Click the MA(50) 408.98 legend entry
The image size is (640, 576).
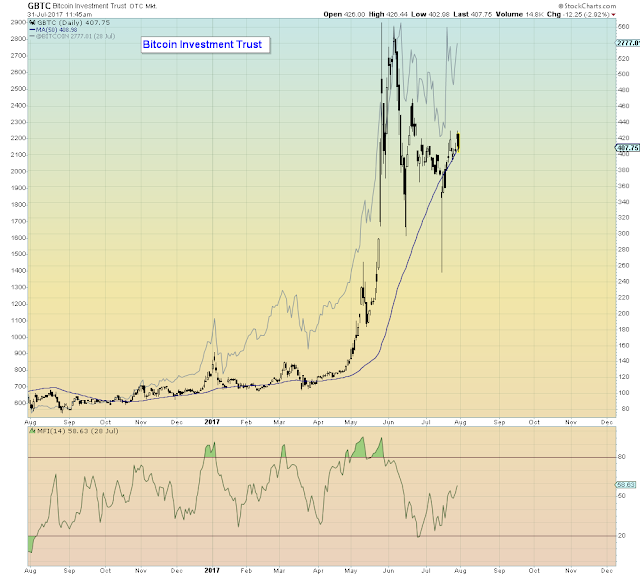click(56, 30)
